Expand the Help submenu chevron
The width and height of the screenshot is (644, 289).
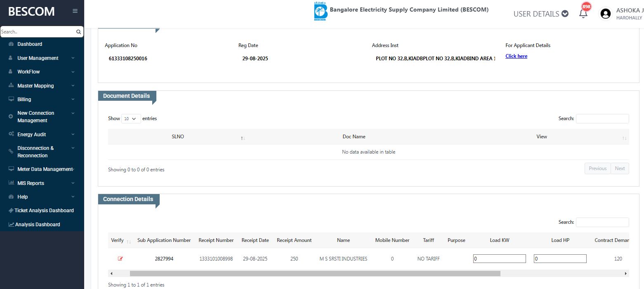(x=73, y=197)
